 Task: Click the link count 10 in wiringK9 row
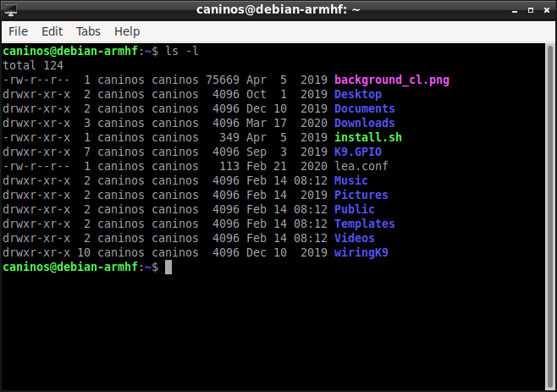tap(84, 252)
